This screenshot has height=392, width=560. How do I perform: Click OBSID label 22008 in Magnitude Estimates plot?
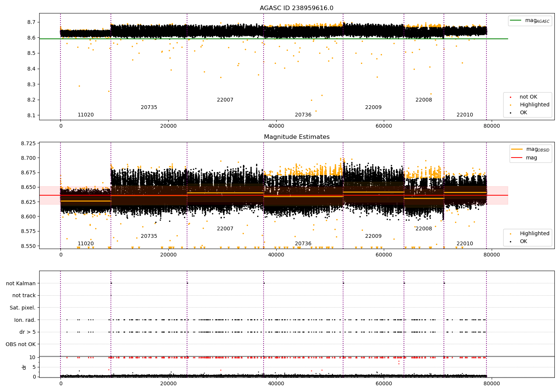pyautogui.click(x=424, y=229)
